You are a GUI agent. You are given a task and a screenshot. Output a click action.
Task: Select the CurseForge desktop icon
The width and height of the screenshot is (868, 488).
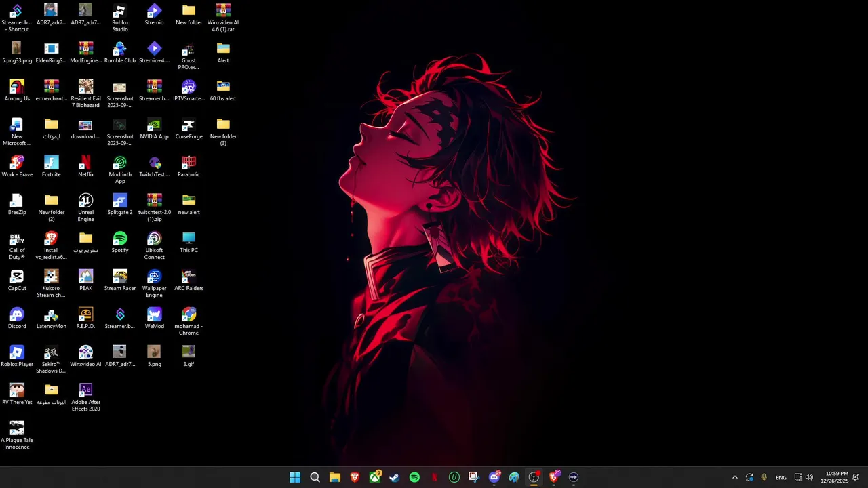(x=189, y=129)
